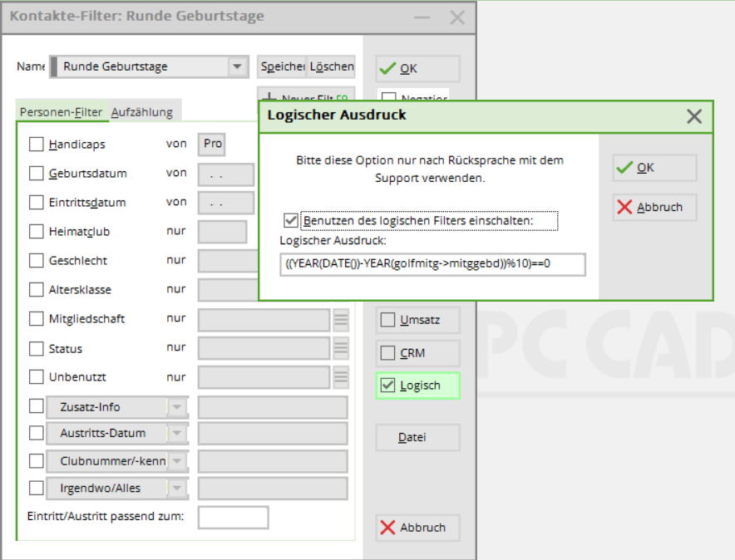Expand the Zusatz-Info dropdown
The width and height of the screenshot is (735, 560).
coord(177,407)
